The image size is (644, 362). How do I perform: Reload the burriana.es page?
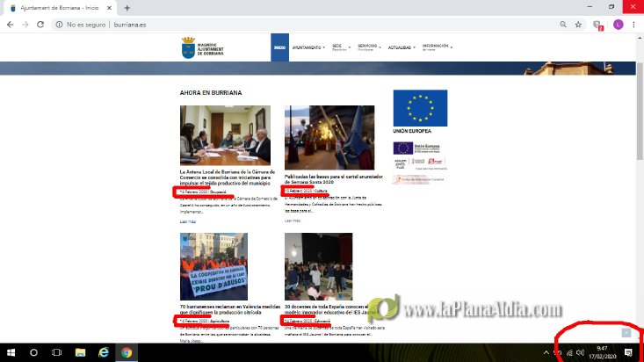pyautogui.click(x=40, y=25)
